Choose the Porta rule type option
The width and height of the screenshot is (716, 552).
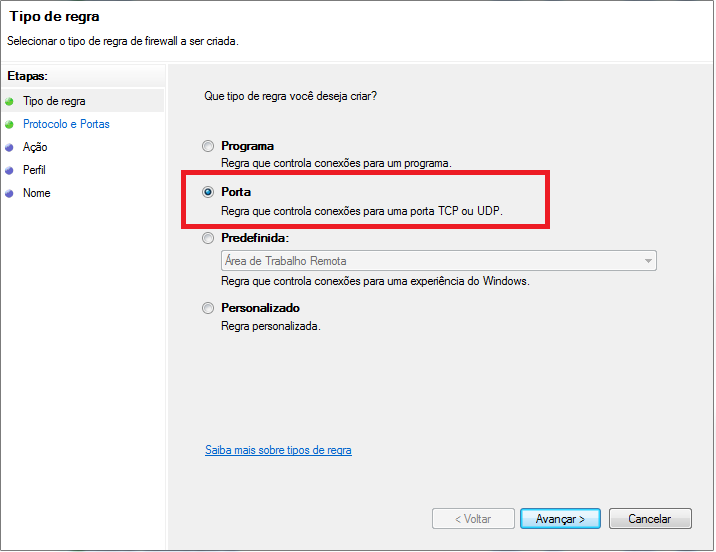[208, 192]
